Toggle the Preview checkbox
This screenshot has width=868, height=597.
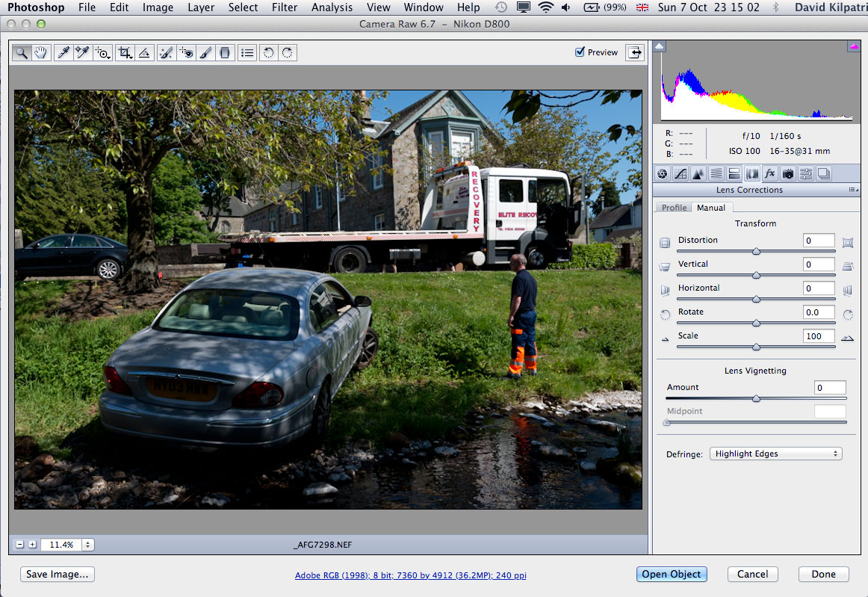[580, 52]
